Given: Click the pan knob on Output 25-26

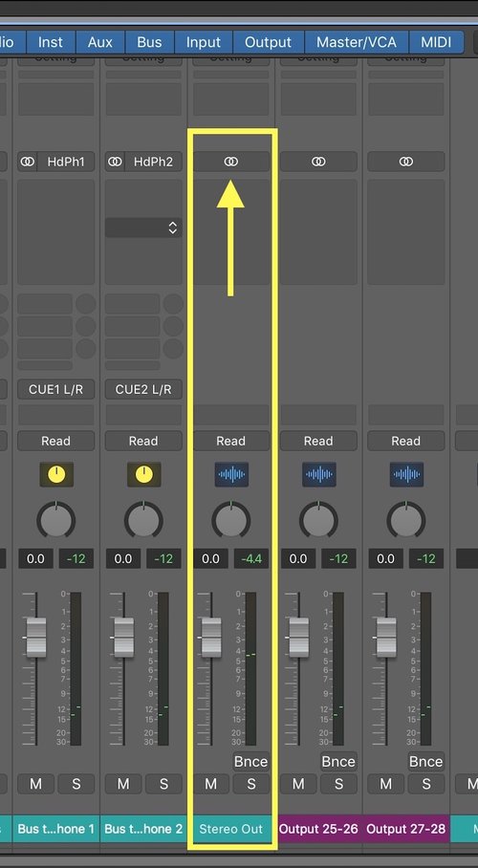Looking at the screenshot, I should coord(318,521).
